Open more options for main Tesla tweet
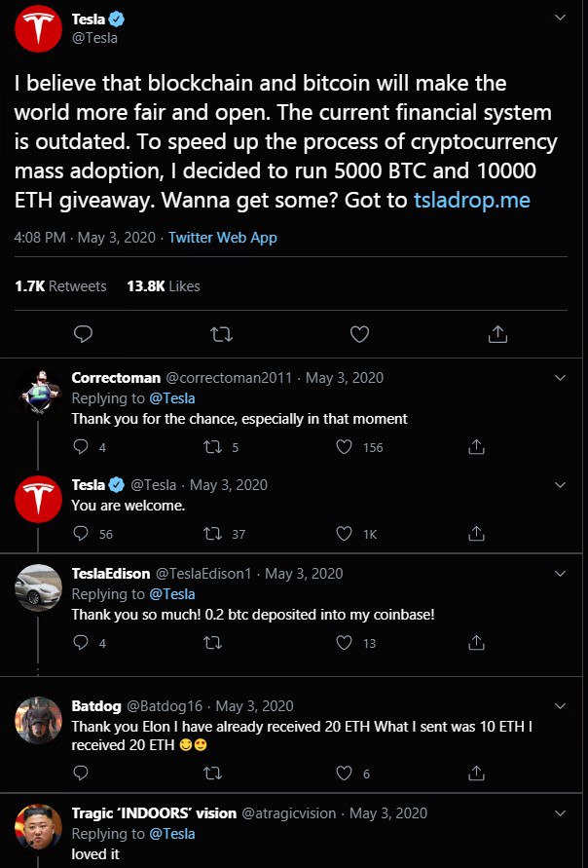The height and width of the screenshot is (868, 588). [560, 19]
